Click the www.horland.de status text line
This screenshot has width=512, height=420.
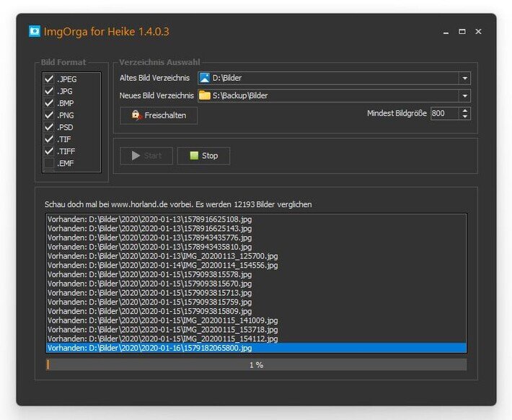pos(178,205)
